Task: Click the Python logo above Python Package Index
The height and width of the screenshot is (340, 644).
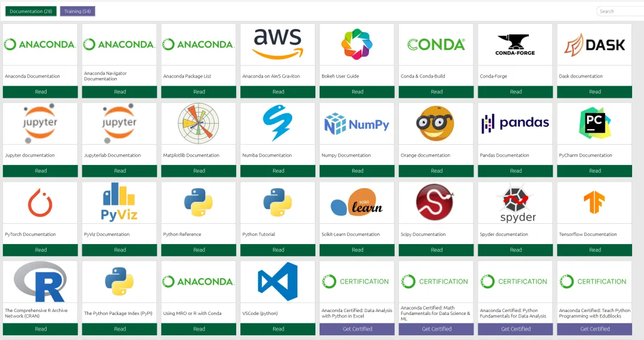Action: pos(119,282)
